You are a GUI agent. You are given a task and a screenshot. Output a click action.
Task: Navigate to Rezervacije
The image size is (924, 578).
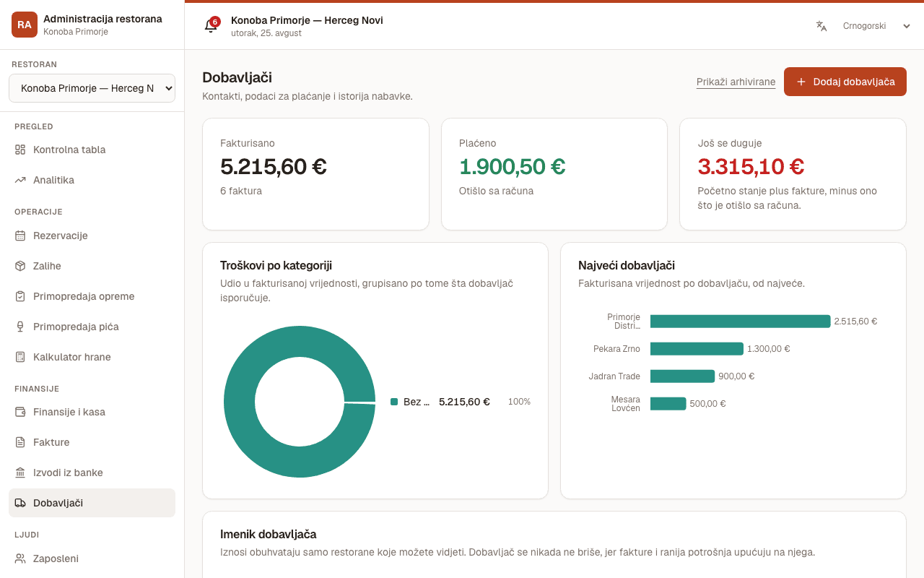(x=92, y=236)
